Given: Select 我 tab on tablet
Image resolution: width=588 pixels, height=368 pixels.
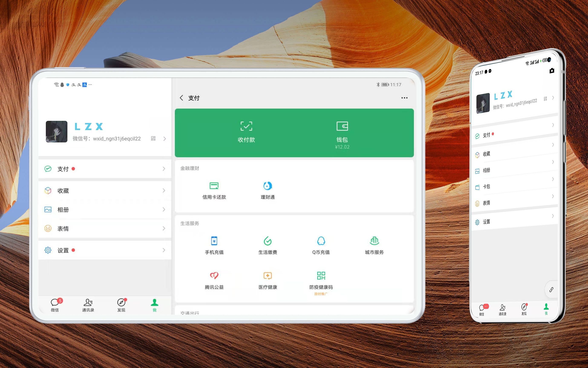Looking at the screenshot, I should (154, 305).
